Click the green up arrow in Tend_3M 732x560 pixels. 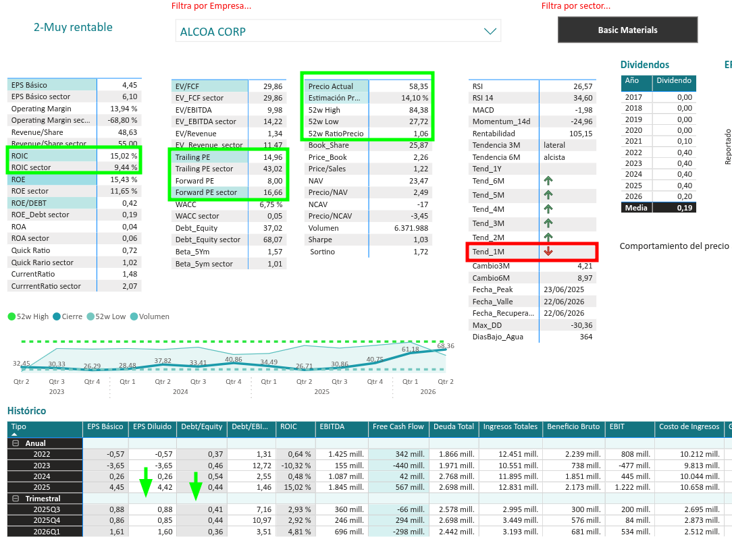pyautogui.click(x=548, y=223)
